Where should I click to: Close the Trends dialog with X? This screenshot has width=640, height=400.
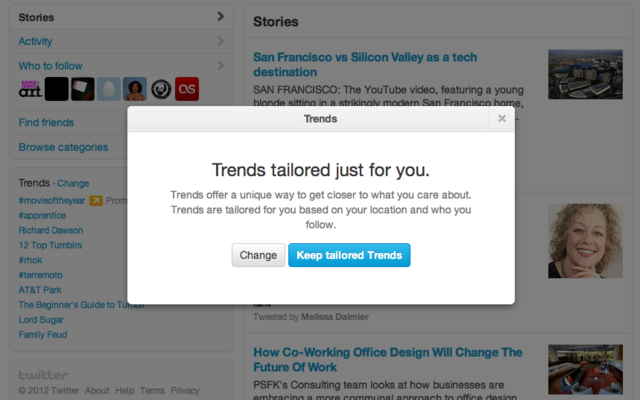(502, 119)
